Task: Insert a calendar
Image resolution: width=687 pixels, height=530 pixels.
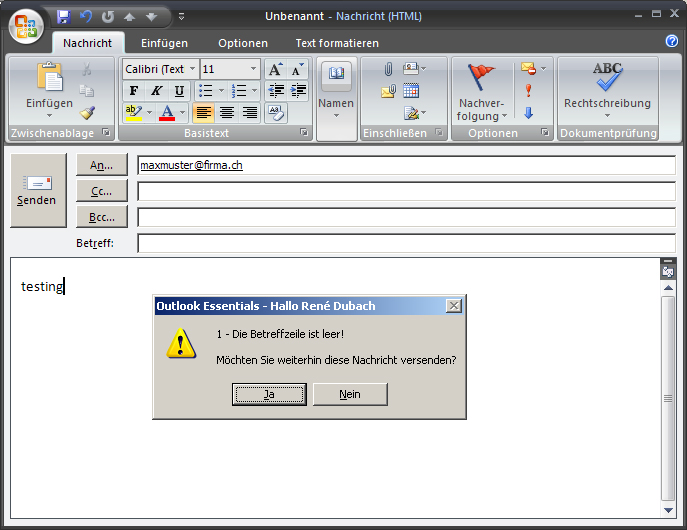Action: 411,91
